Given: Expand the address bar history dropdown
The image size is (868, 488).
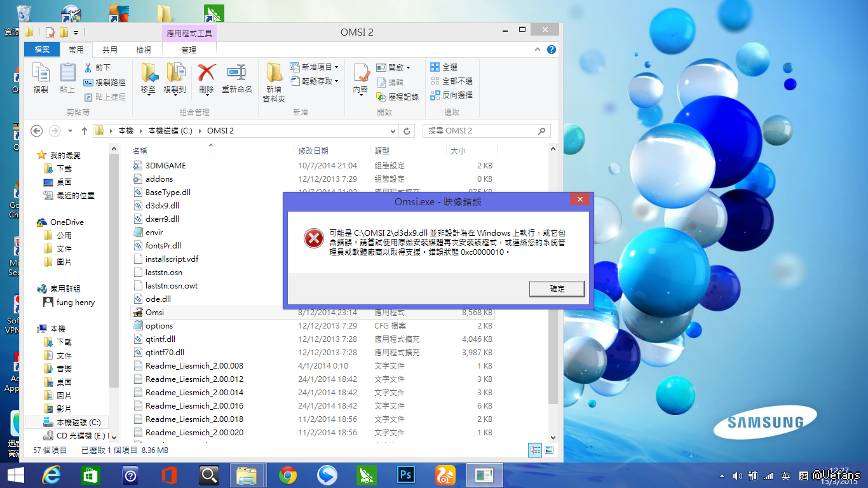Looking at the screenshot, I should point(394,131).
